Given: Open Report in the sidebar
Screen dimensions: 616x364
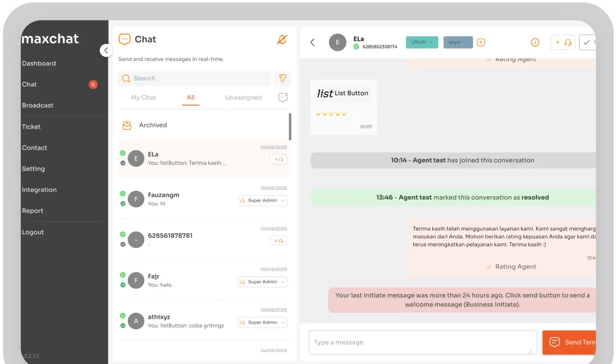Looking at the screenshot, I should 32,211.
